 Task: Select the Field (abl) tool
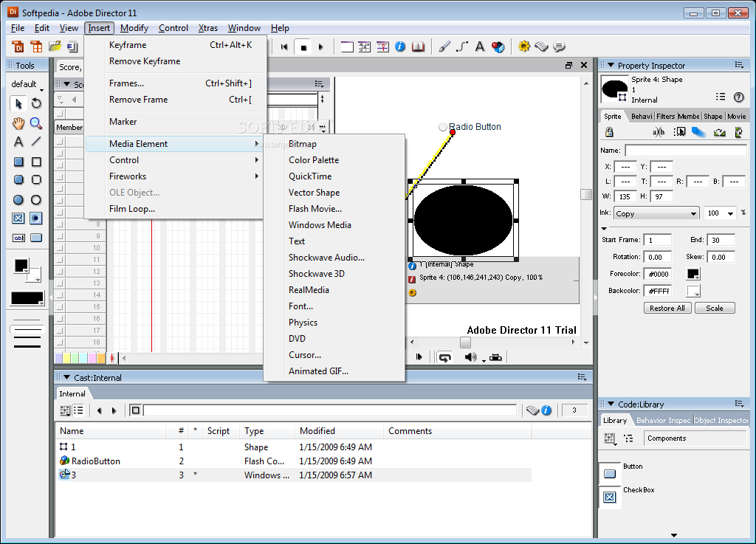[x=18, y=238]
